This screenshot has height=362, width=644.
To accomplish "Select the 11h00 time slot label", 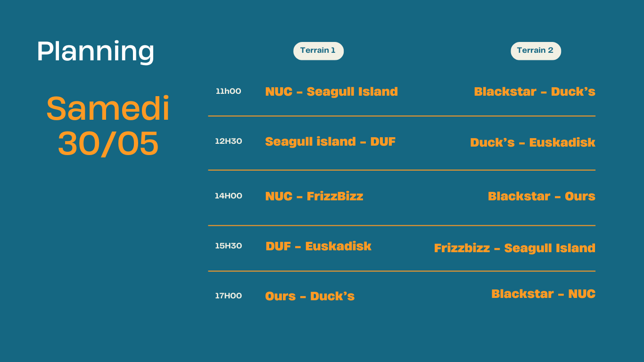I will pyautogui.click(x=228, y=91).
